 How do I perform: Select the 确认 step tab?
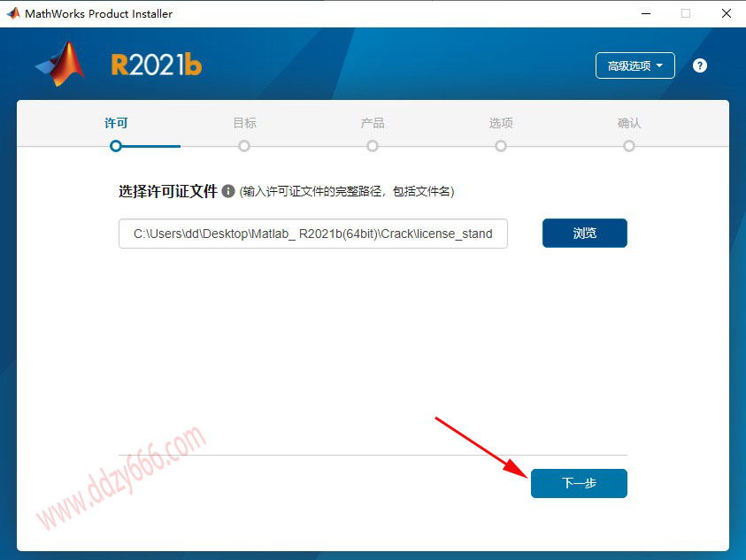(629, 123)
